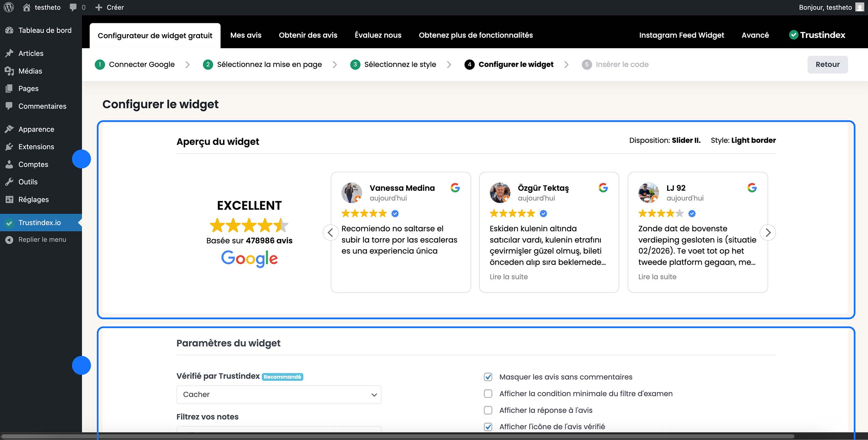Click the WordPress logo in the admin bar
Image resolution: width=868 pixels, height=440 pixels.
(x=8, y=7)
